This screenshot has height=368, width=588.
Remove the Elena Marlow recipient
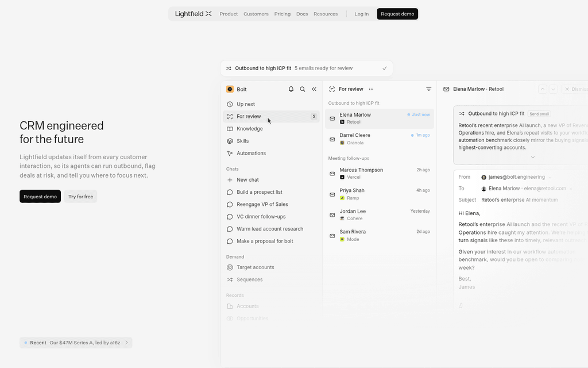[571, 189]
